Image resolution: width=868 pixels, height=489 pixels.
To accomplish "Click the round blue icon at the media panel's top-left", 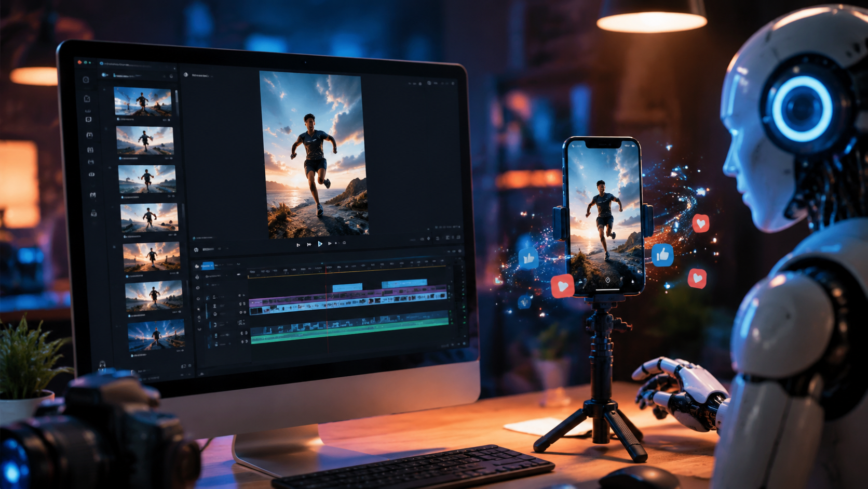I will pyautogui.click(x=104, y=75).
